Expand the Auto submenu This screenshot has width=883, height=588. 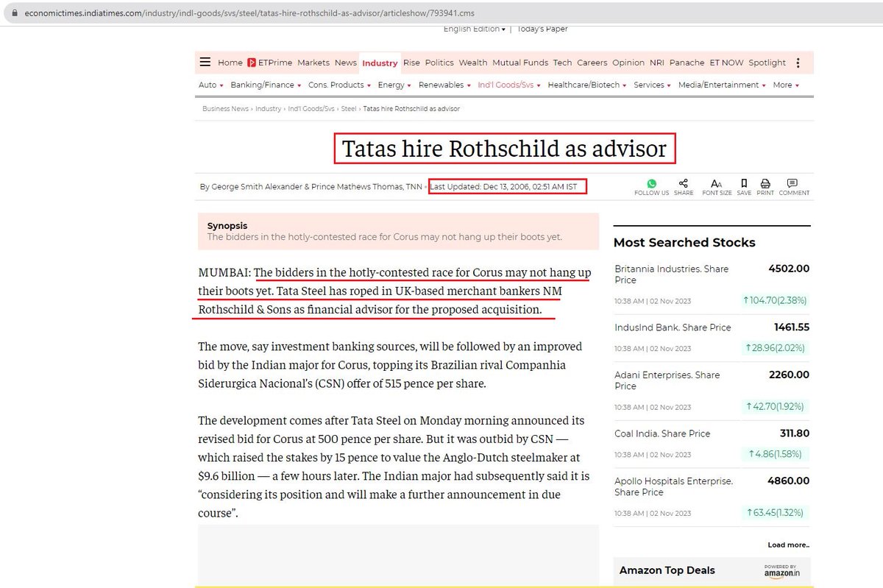(211, 85)
